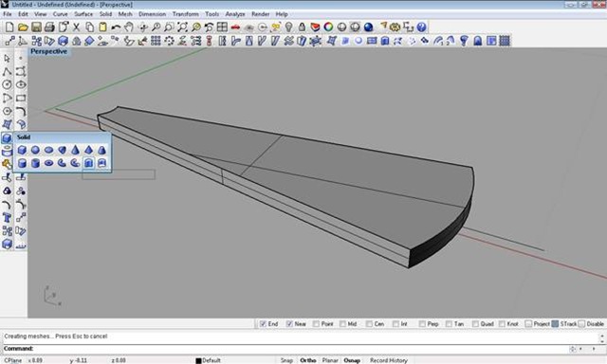The width and height of the screenshot is (607, 364).
Task: Enable the Quad object snap checkbox
Action: pos(476,324)
